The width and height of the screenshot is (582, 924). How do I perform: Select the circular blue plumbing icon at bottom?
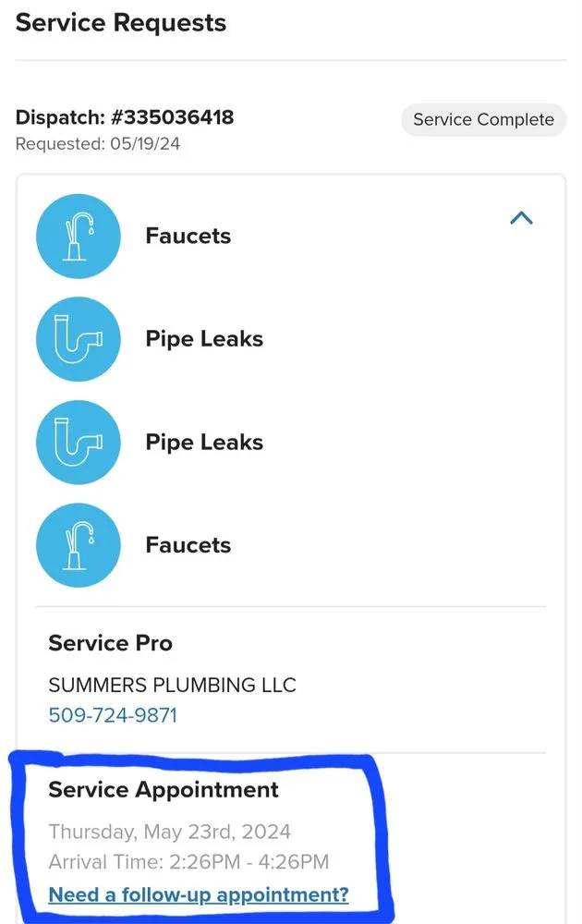[79, 545]
